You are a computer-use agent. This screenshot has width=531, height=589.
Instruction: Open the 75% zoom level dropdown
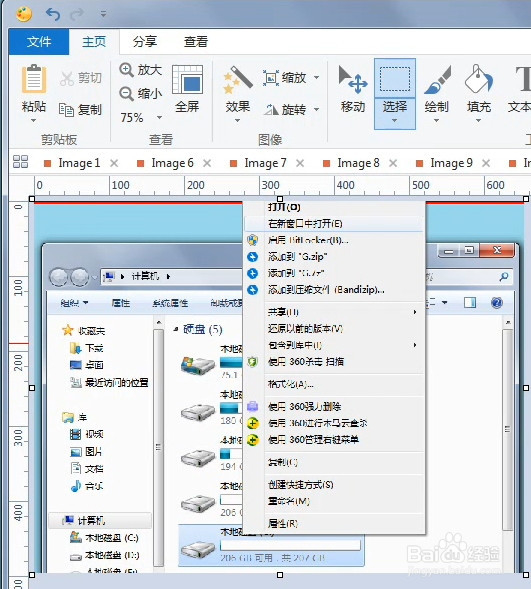coord(160,118)
